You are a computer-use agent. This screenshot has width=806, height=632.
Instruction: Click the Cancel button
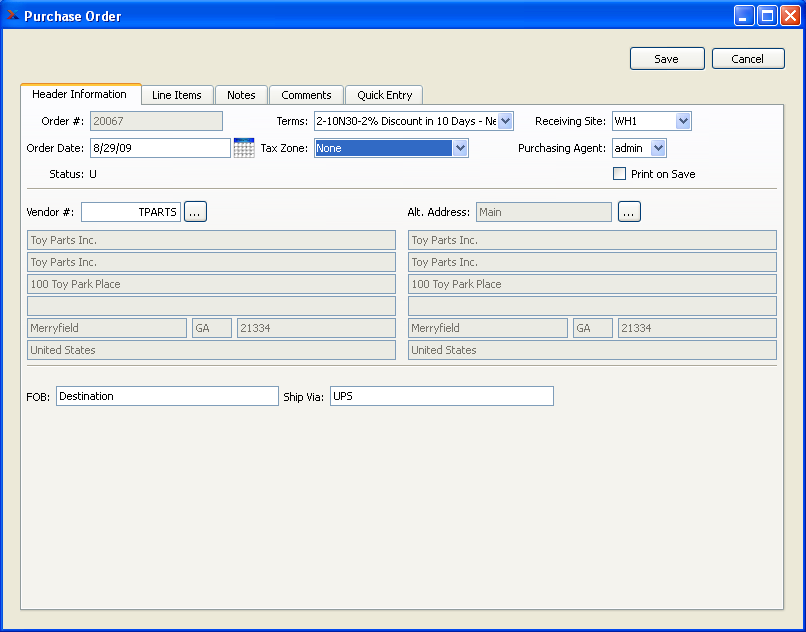click(x=748, y=59)
